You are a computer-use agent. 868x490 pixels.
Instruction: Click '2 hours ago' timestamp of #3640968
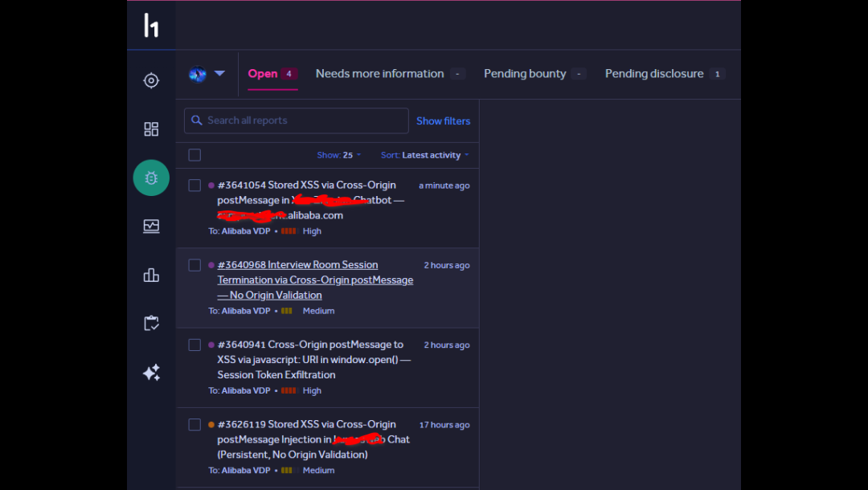pos(447,265)
